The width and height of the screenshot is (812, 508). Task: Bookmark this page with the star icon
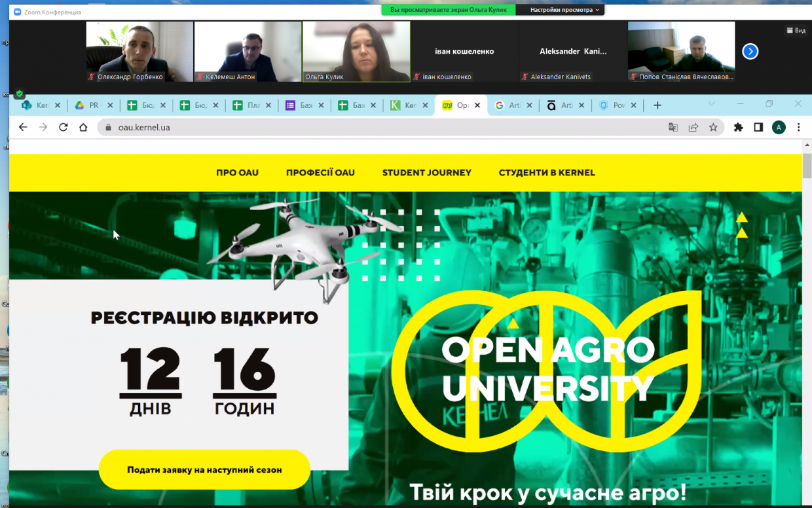[713, 128]
